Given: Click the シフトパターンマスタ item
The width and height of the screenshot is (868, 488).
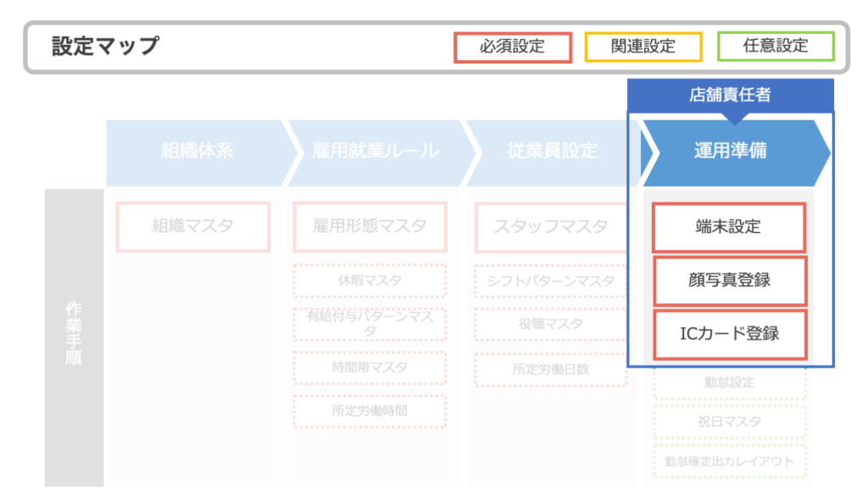Looking at the screenshot, I should coord(551,281).
